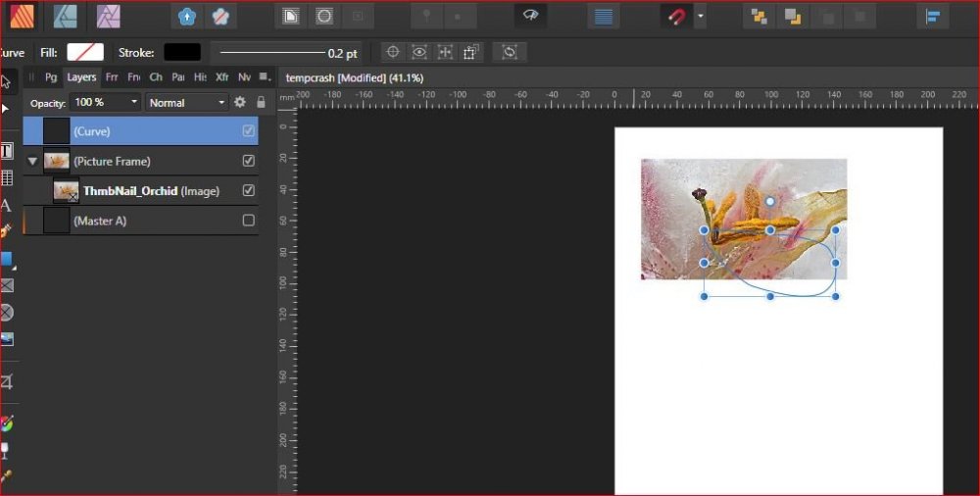
Task: Open the Fill colour swatch
Action: coord(85,53)
